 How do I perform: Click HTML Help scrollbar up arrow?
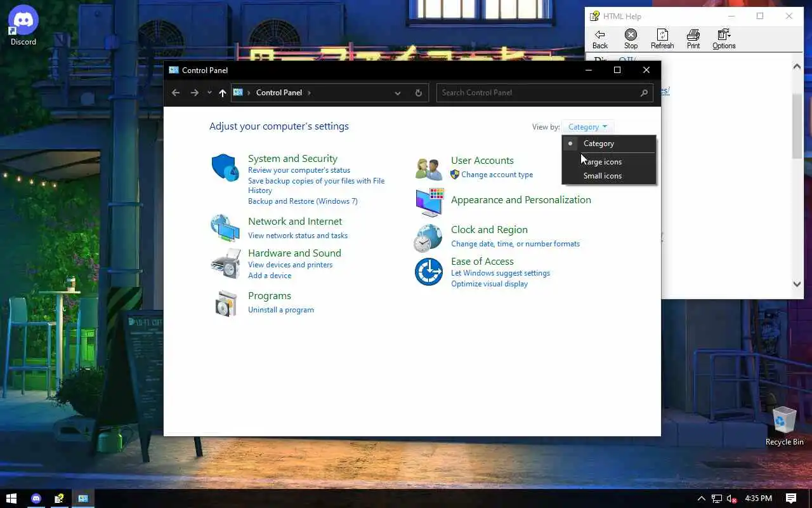797,67
